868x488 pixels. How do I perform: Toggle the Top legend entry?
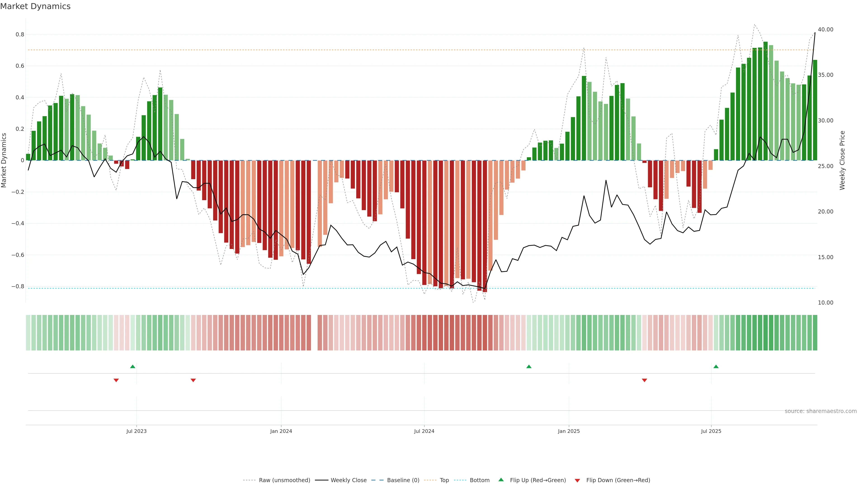[444, 480]
